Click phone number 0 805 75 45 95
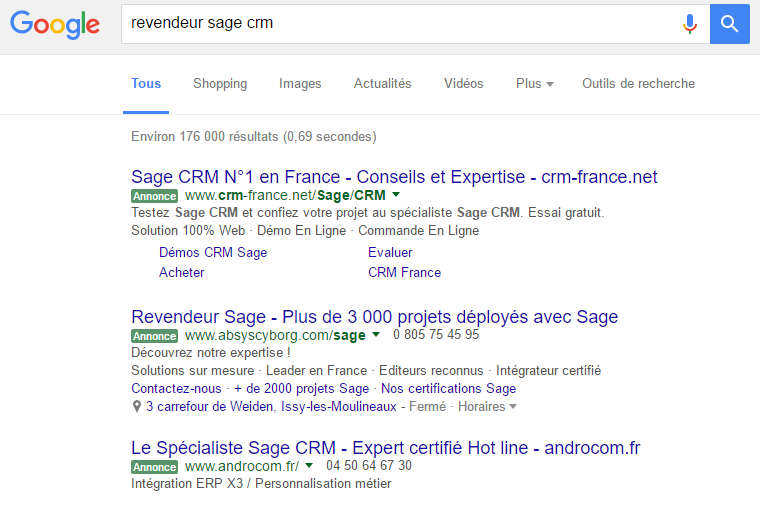 click(436, 334)
